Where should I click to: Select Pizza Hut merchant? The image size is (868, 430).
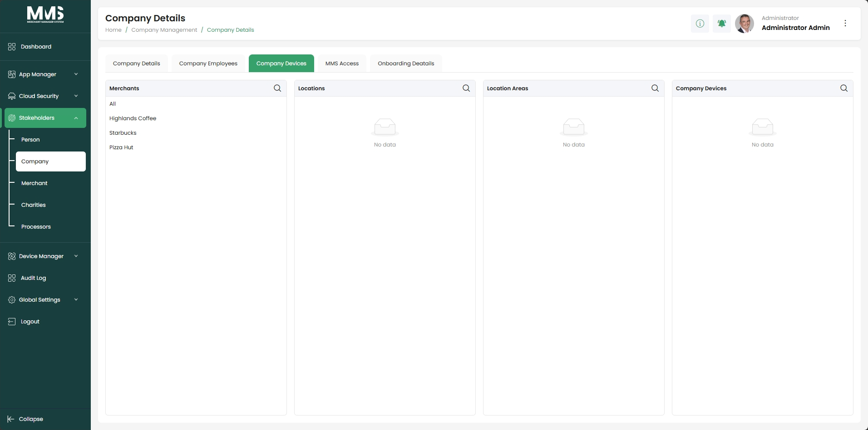(x=196, y=147)
